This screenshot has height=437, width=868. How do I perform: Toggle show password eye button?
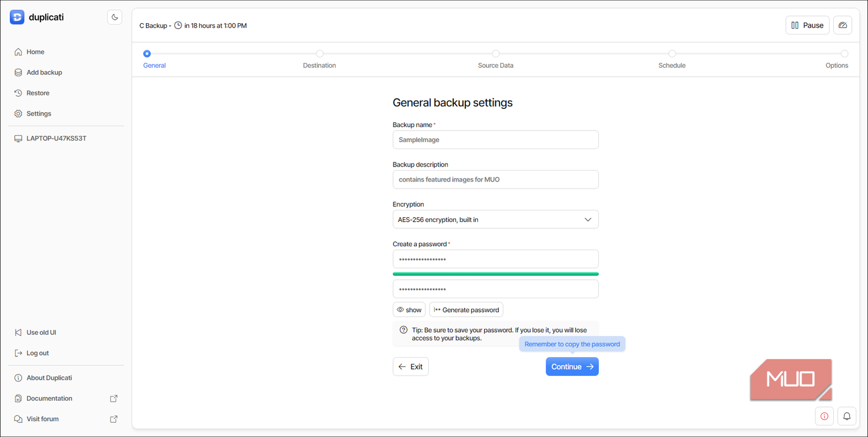click(409, 310)
